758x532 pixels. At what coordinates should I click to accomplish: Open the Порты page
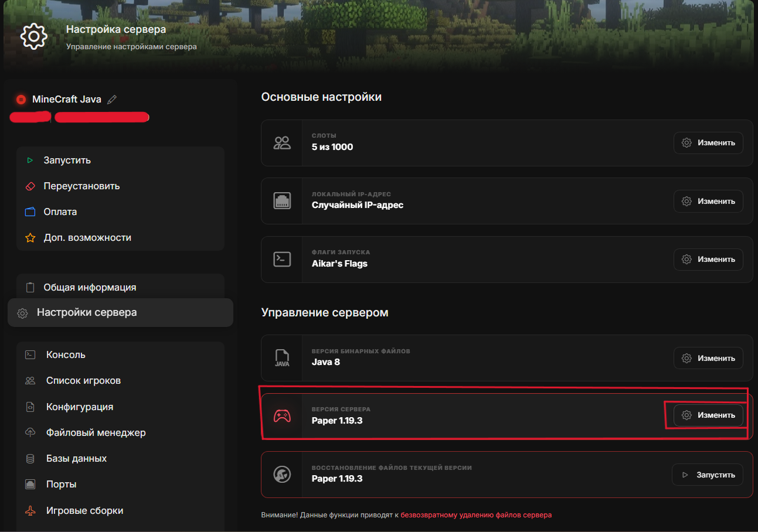[120, 484]
